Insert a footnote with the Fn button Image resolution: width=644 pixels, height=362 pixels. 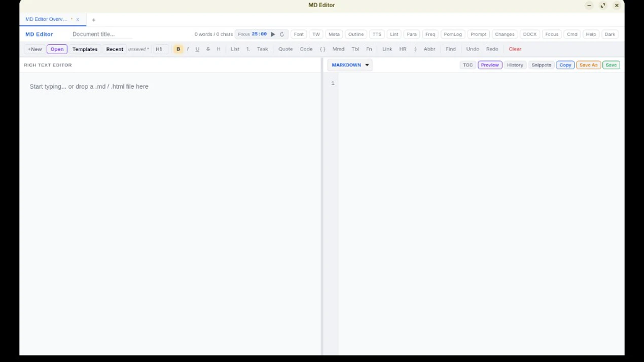[369, 49]
